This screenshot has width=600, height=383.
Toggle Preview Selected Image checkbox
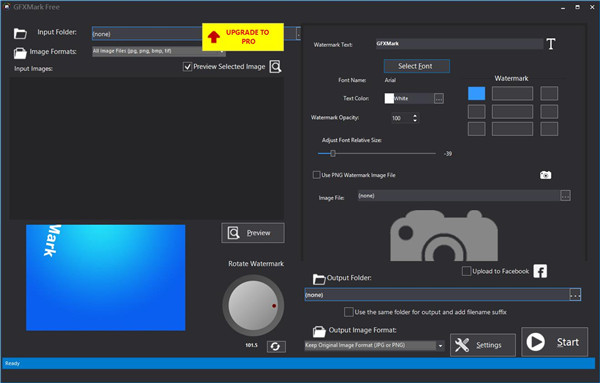[x=187, y=67]
